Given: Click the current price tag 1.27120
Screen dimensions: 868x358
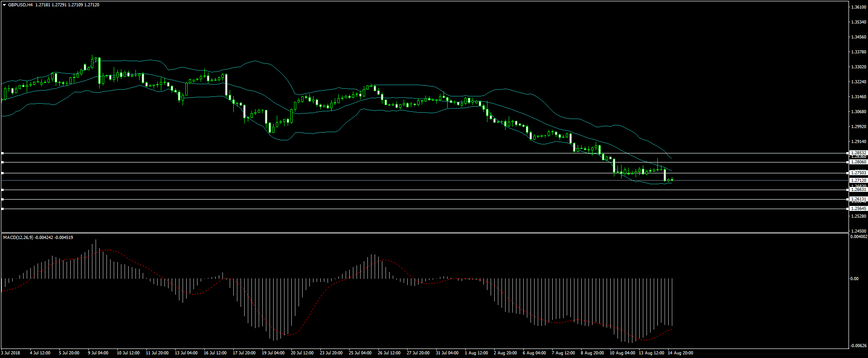Looking at the screenshot, I should (x=858, y=181).
